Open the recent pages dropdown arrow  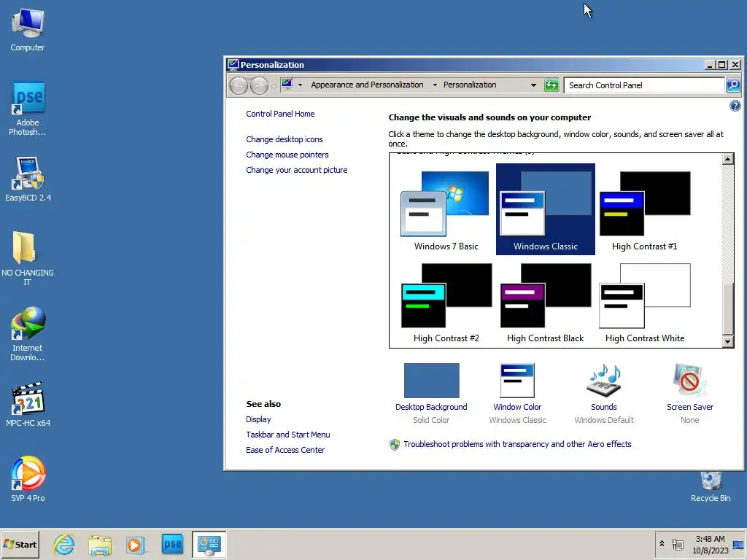(274, 86)
